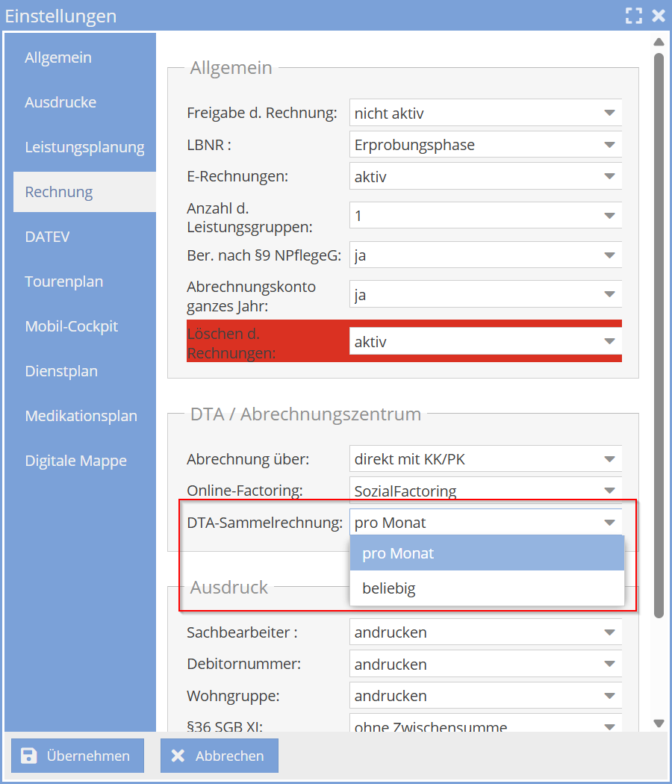Screen dimensions: 672x784
Task: Click the vertical scrollbar thumb
Action: point(659,335)
